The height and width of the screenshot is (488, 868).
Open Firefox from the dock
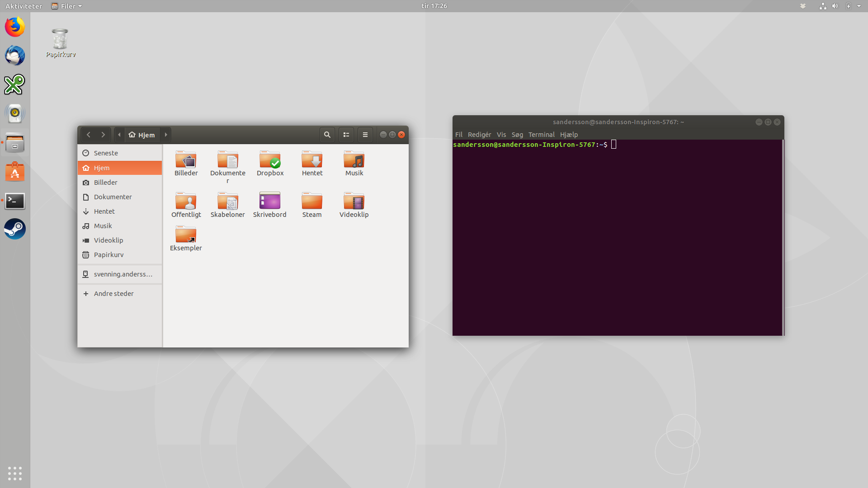coord(15,27)
